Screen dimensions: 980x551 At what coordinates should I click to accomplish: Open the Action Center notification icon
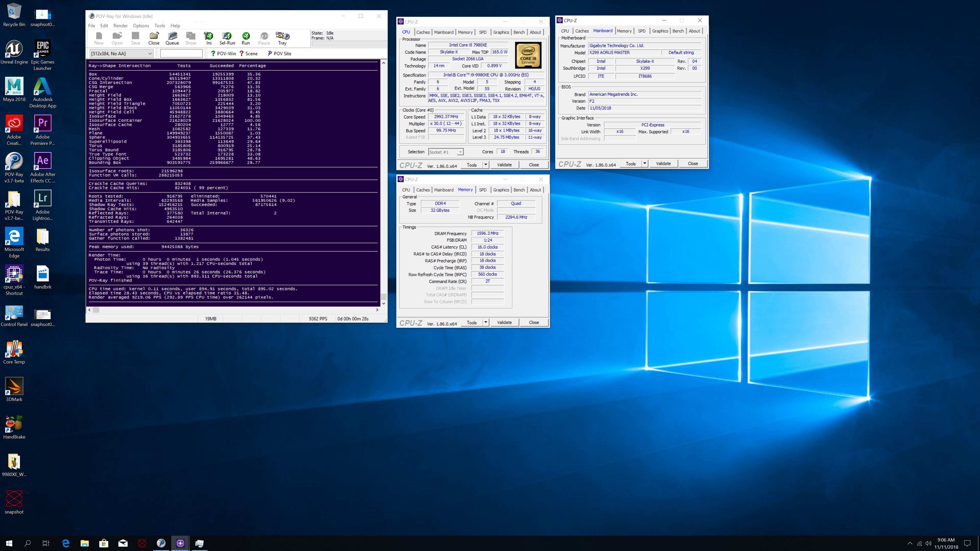click(x=967, y=543)
